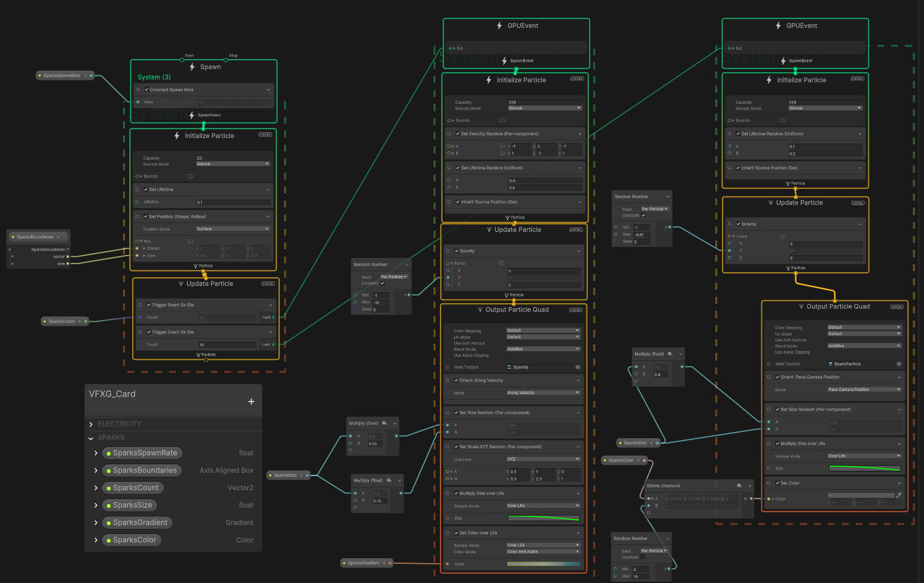Open settings gear on Multiply node with B 0.15
This screenshot has width=924, height=583.
pyautogui.click(x=390, y=480)
